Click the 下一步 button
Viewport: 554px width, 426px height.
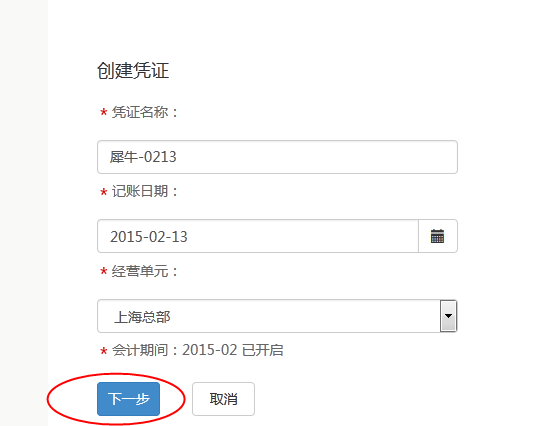pyautogui.click(x=128, y=399)
